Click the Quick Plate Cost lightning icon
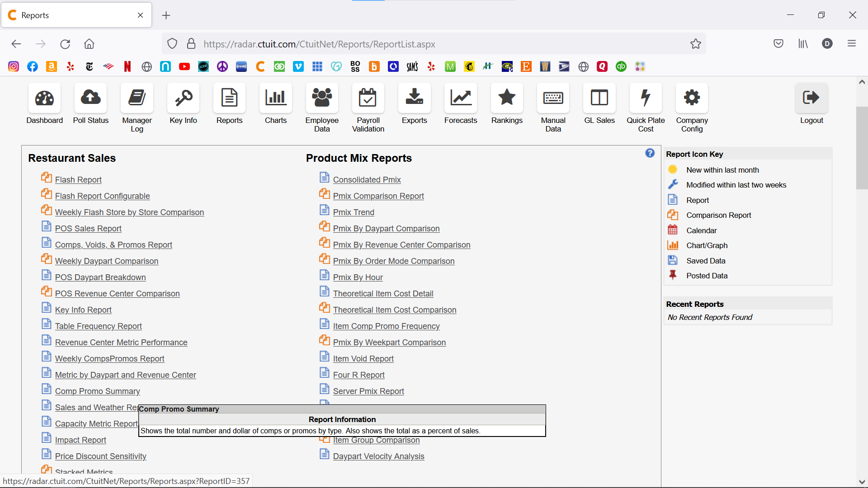 646,98
